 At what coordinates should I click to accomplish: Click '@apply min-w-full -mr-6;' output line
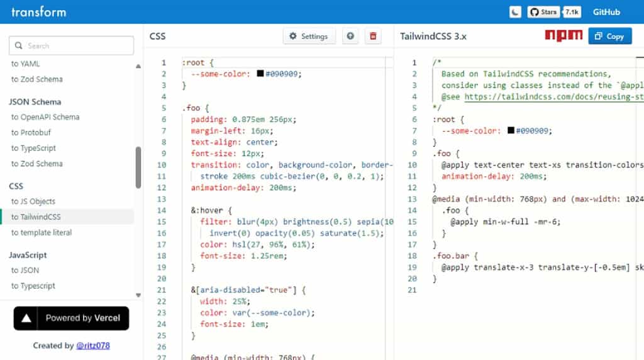pos(506,222)
